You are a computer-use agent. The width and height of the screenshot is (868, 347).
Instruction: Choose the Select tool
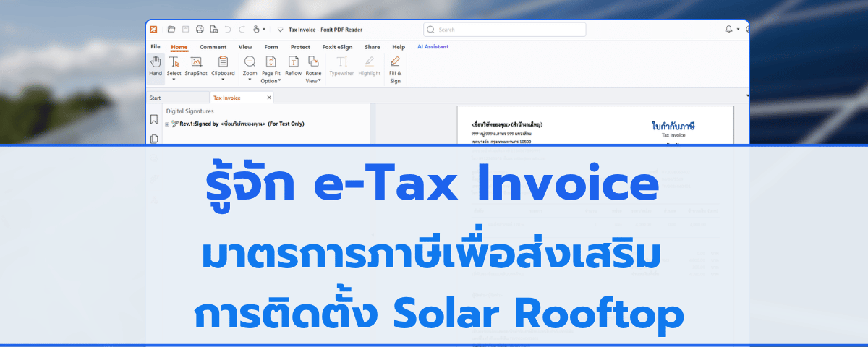[x=174, y=66]
